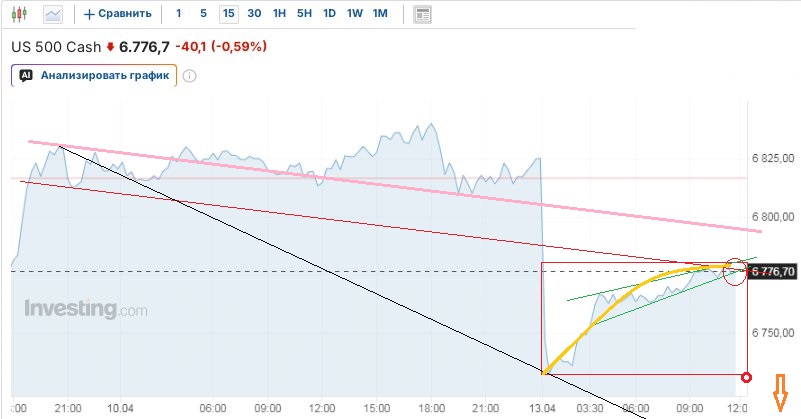Click the AI badge icon
Viewport: 801px width, 419px height.
[x=26, y=75]
